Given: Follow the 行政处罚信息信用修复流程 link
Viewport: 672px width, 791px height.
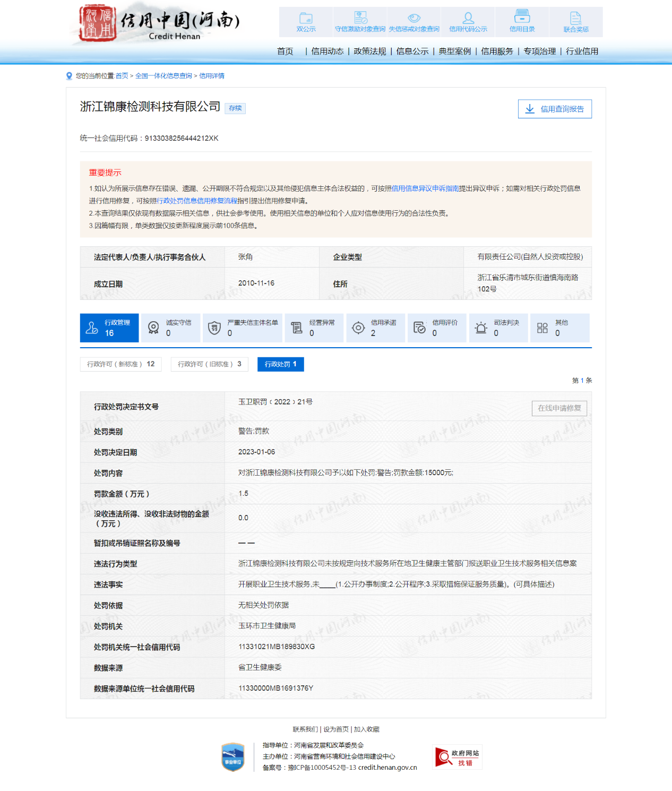Looking at the screenshot, I should pos(197,201).
